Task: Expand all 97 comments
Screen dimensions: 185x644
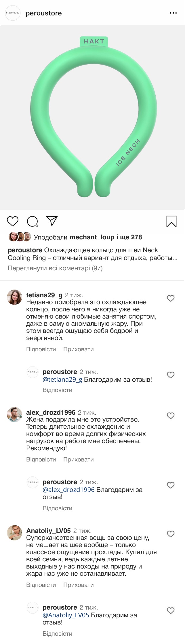Action: [x=55, y=268]
